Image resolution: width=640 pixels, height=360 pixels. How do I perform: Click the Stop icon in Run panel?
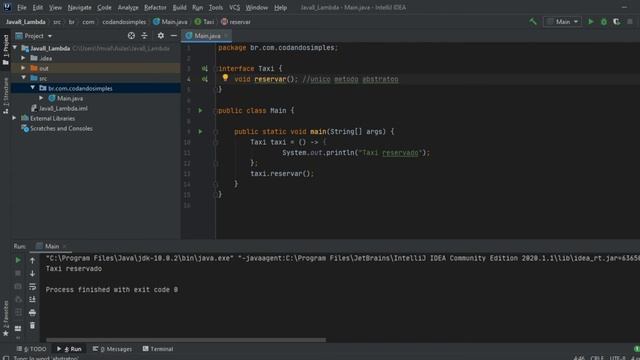[x=18, y=273]
